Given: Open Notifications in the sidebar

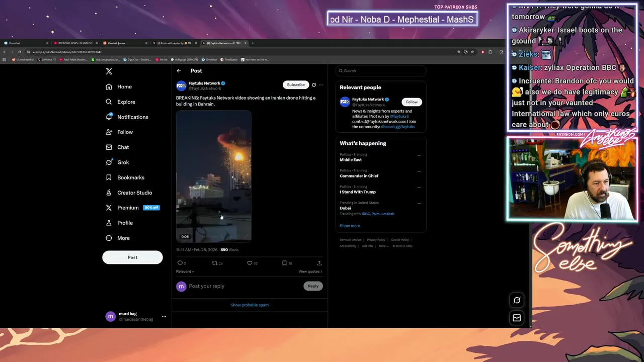Looking at the screenshot, I should coord(127,117).
